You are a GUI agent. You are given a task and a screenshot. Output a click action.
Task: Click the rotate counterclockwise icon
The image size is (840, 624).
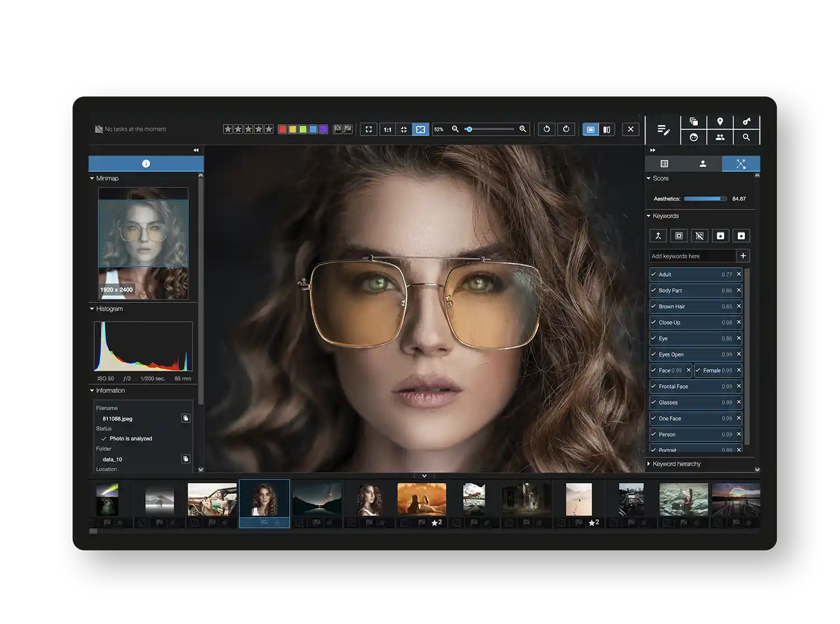coord(547,129)
